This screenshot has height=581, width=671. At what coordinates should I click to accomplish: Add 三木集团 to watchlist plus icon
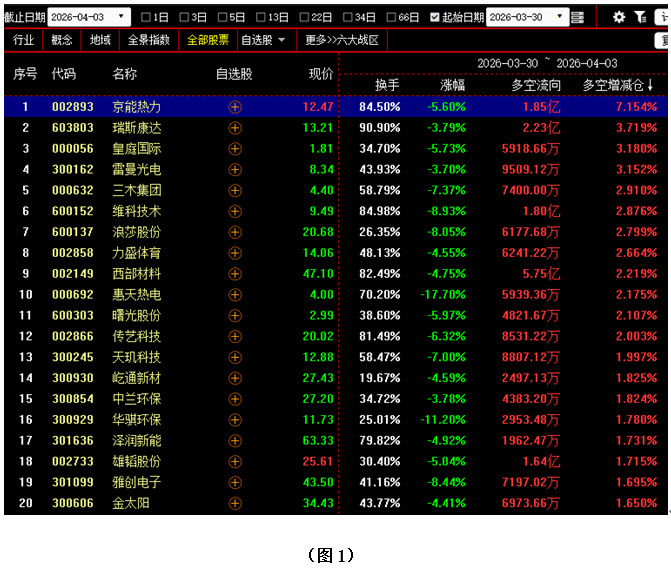(x=235, y=190)
